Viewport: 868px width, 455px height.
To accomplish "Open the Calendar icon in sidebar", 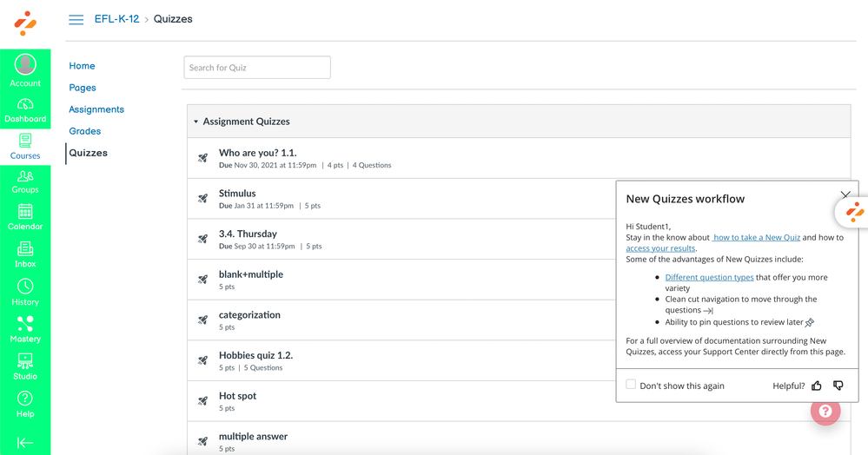I will tap(25, 216).
